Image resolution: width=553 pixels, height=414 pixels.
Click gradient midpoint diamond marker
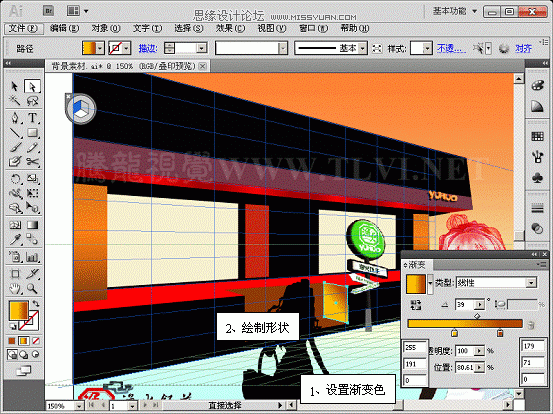click(477, 316)
